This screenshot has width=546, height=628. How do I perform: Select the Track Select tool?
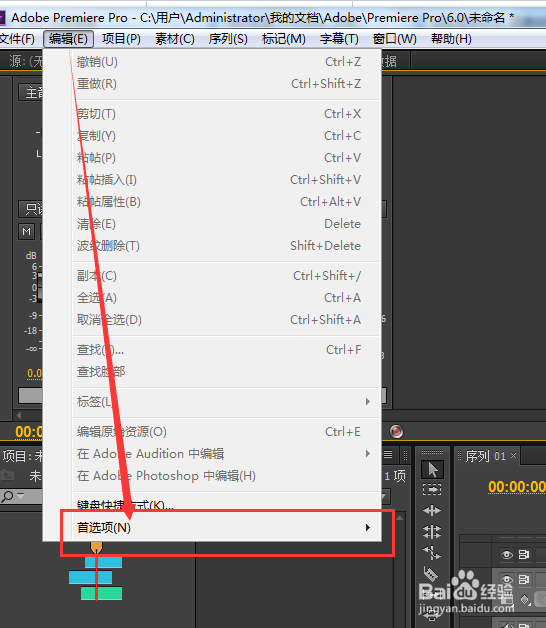[x=432, y=489]
